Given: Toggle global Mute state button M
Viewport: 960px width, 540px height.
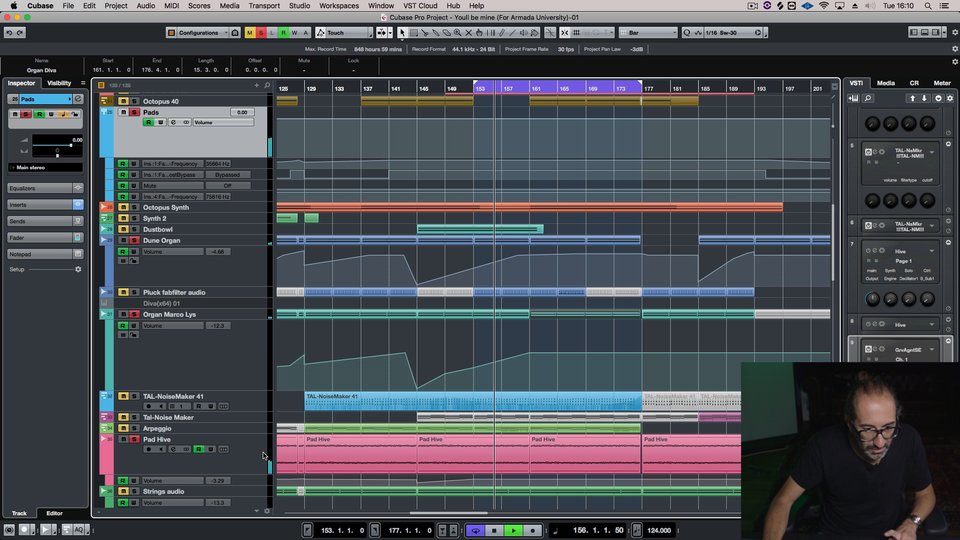Looking at the screenshot, I should point(249,32).
